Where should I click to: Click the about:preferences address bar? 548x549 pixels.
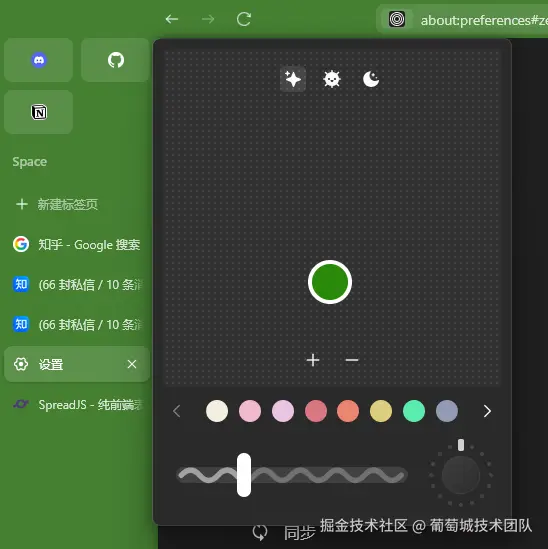coord(462,19)
